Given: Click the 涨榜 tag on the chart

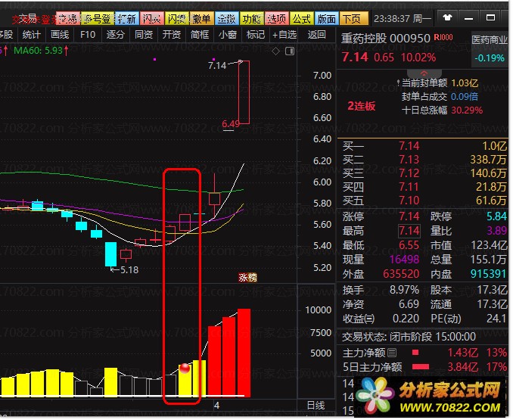Looking at the screenshot, I should pos(247,278).
